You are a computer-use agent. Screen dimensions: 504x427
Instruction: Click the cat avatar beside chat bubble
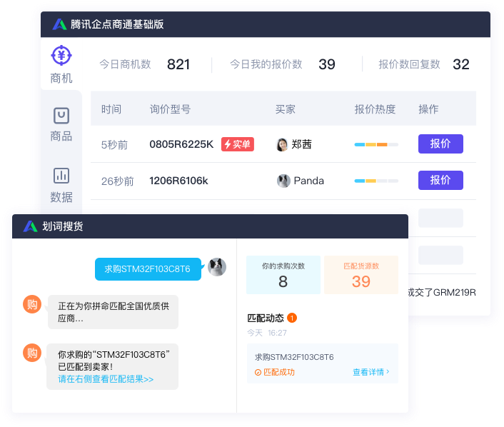217,267
